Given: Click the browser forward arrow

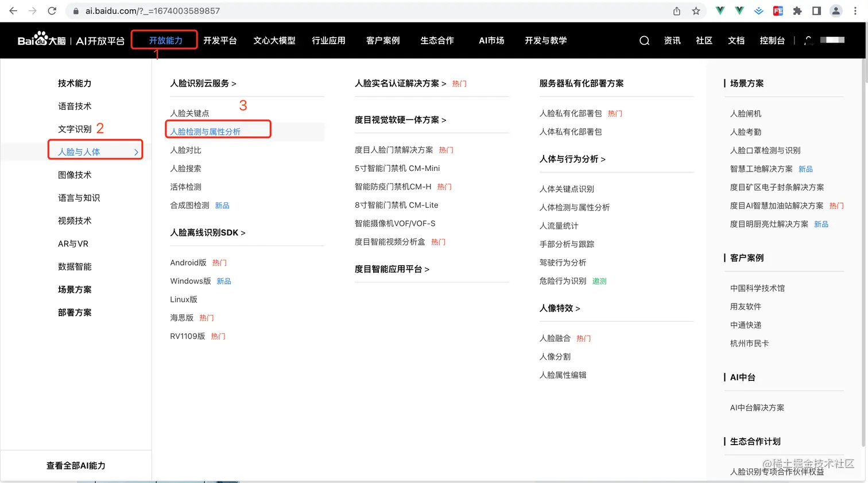Looking at the screenshot, I should 33,11.
